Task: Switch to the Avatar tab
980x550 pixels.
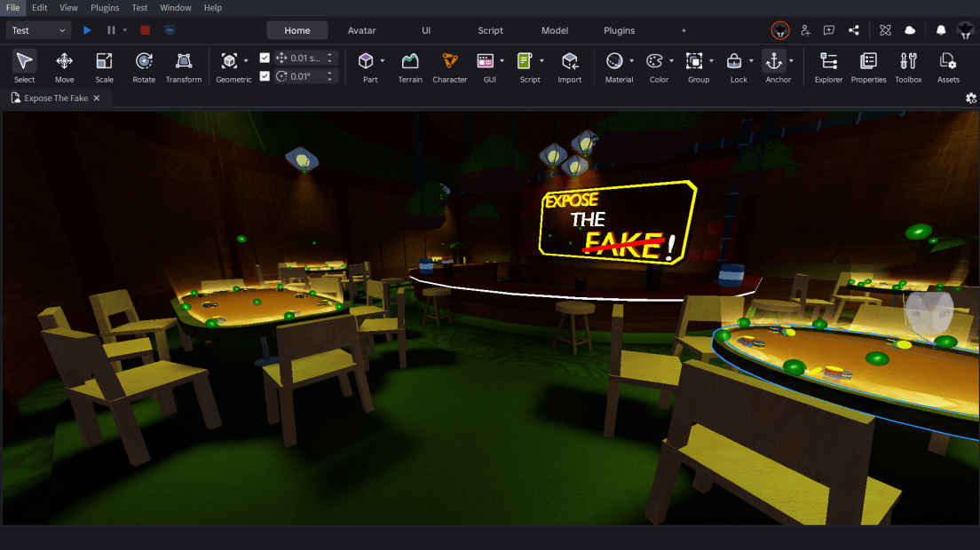Action: point(362,30)
